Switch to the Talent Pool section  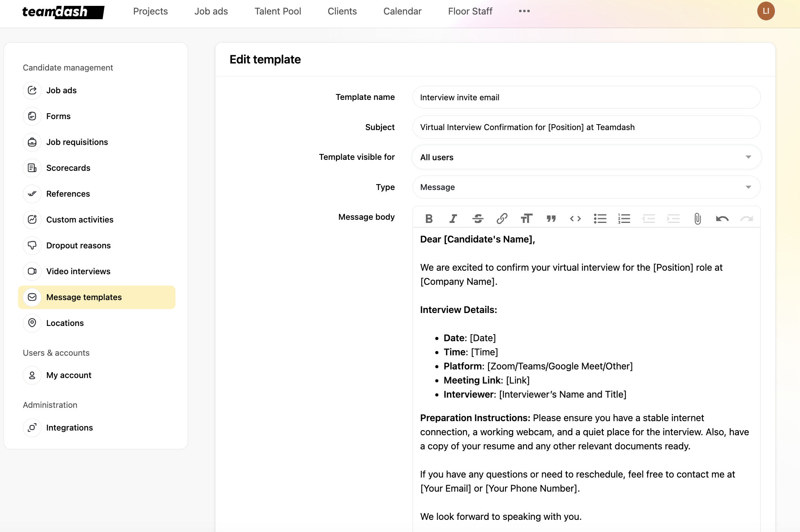tap(278, 11)
